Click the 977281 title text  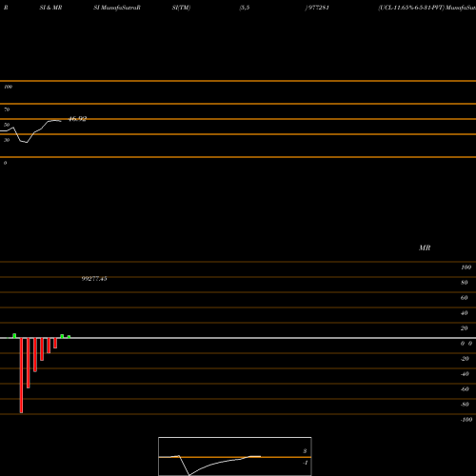(x=318, y=8)
